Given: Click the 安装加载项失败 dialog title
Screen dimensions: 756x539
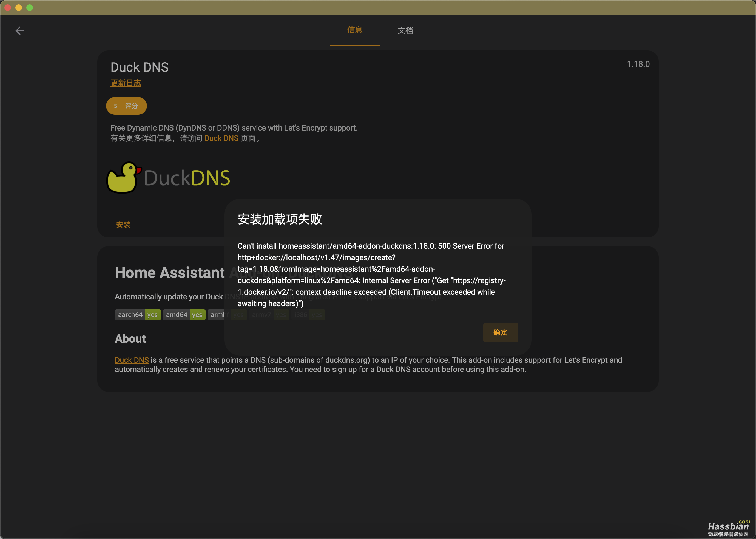Looking at the screenshot, I should tap(280, 219).
